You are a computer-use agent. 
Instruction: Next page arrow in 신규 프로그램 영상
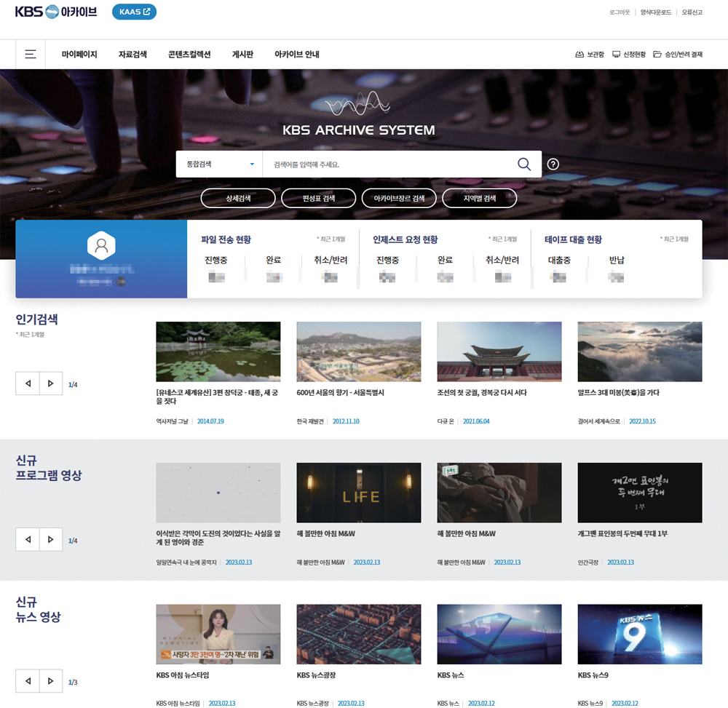(51, 539)
